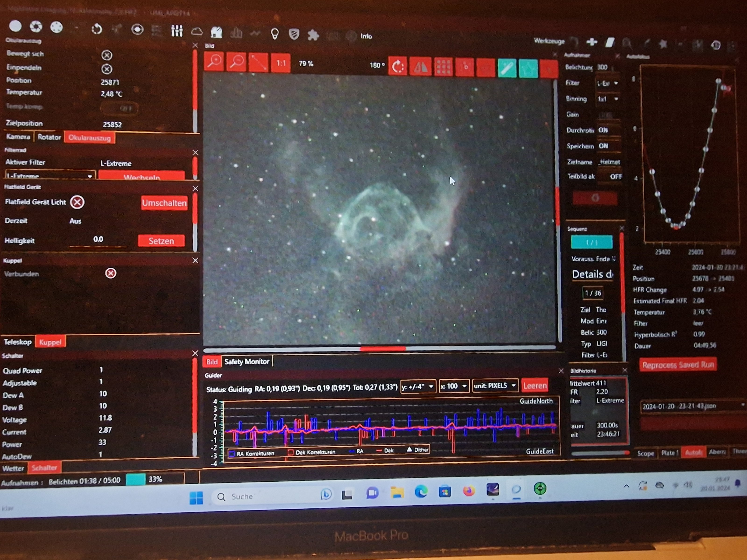747x560 pixels.
Task: Switch to the Rotator tab
Action: point(49,137)
